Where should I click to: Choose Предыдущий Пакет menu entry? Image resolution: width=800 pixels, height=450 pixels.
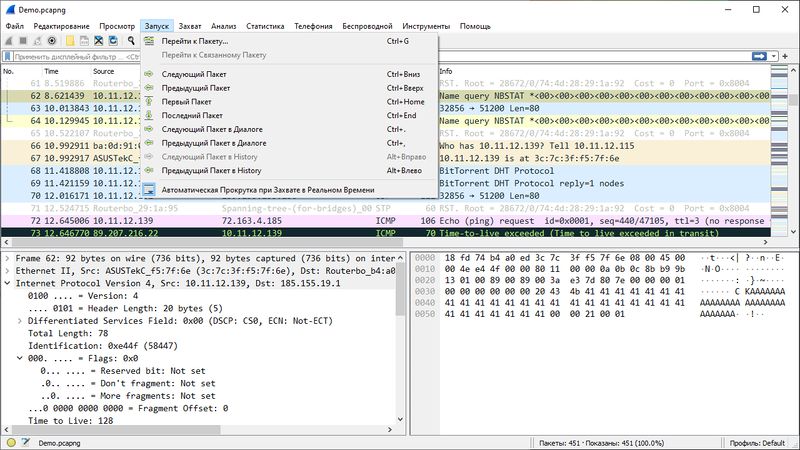[289, 88]
